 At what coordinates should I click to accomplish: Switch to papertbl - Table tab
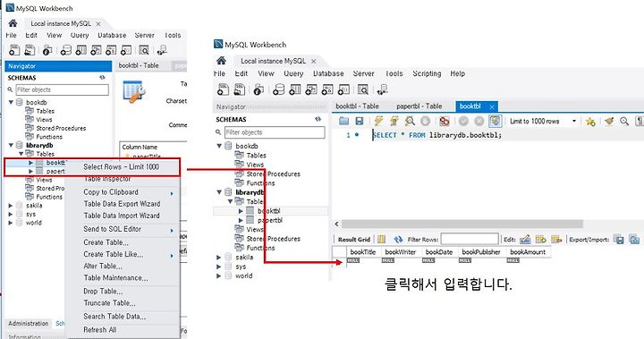coord(419,106)
